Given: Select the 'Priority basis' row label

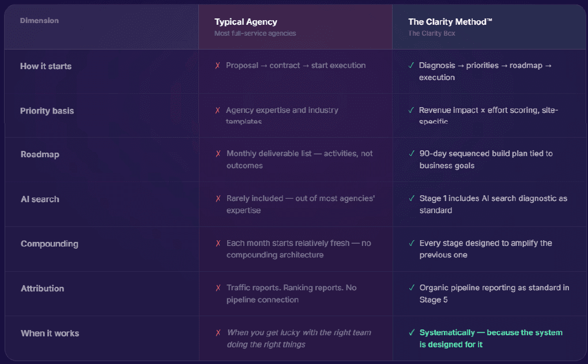Looking at the screenshot, I should click(x=47, y=111).
